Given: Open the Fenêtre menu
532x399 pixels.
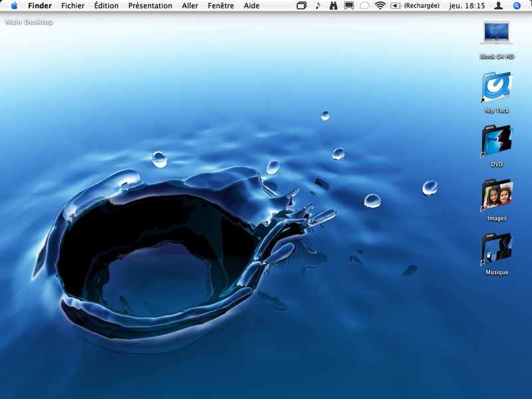Looking at the screenshot, I should point(221,6).
